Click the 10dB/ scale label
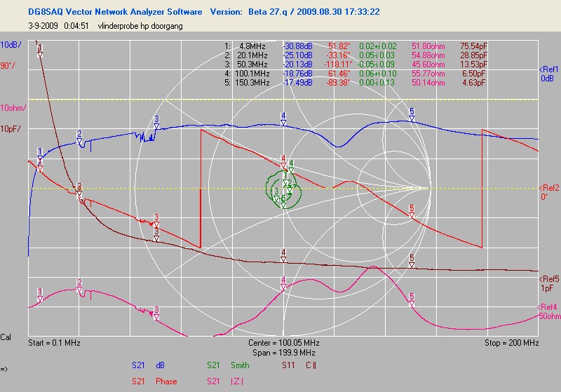The height and width of the screenshot is (392, 561). (11, 44)
